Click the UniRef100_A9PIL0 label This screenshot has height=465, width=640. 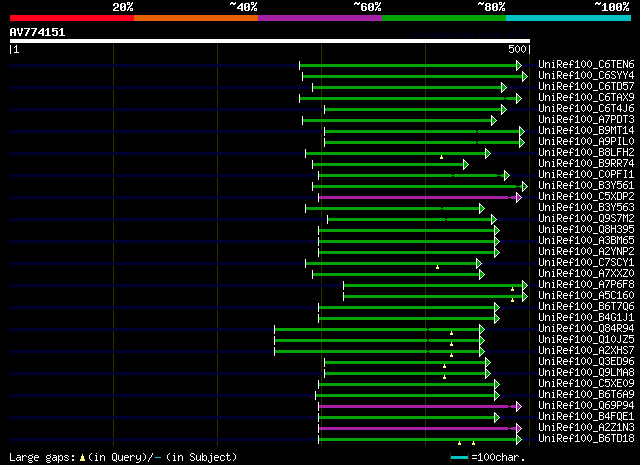[586, 142]
